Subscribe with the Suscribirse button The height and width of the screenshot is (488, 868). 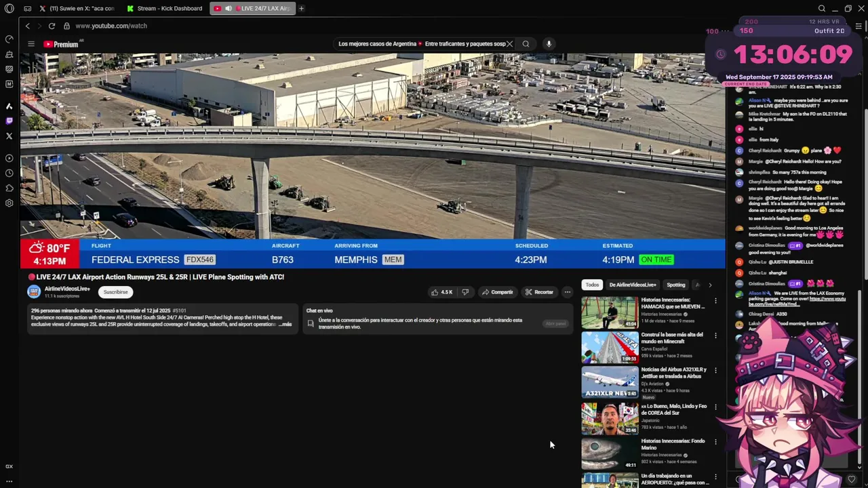point(115,292)
